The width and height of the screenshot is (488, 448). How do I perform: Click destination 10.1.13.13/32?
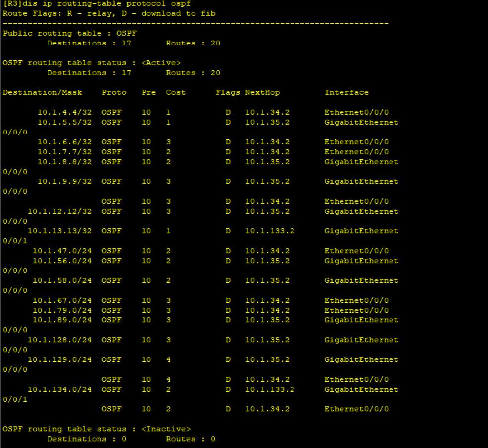(60, 231)
